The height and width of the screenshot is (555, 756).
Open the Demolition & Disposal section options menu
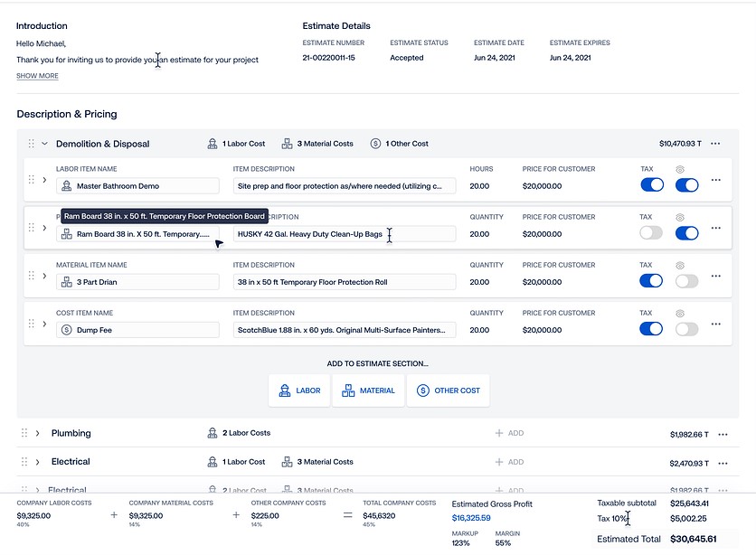click(715, 144)
